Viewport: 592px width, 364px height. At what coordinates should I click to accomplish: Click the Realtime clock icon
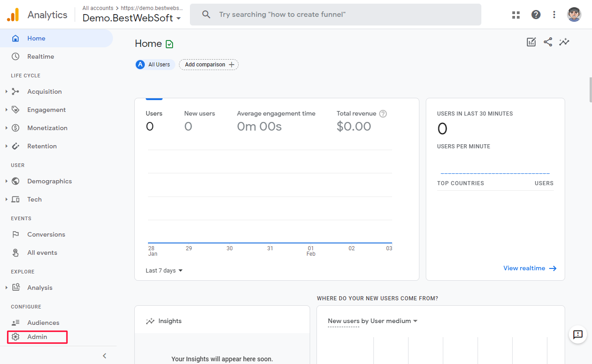pos(15,56)
